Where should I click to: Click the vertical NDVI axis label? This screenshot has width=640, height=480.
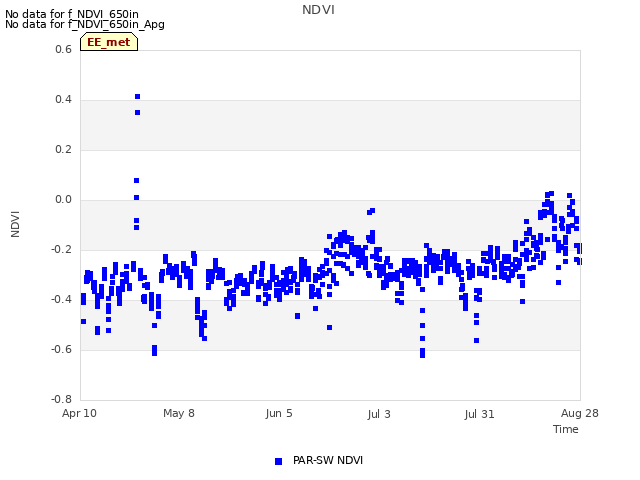15,224
